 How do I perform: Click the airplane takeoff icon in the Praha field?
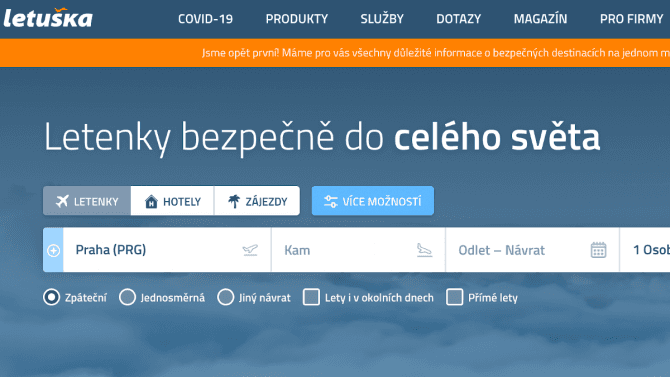click(x=250, y=250)
